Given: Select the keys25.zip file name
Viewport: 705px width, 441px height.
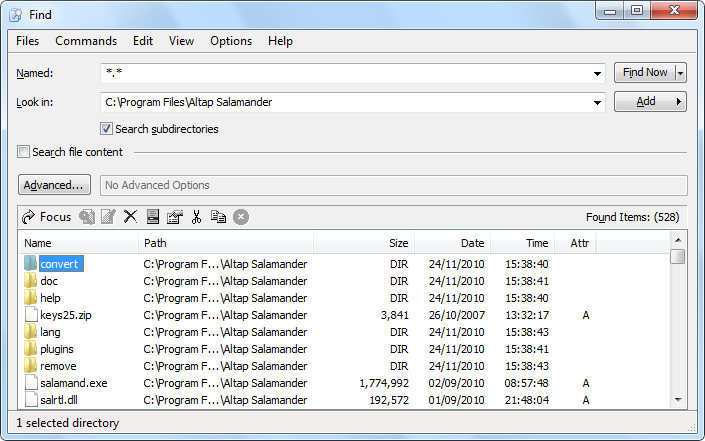Looking at the screenshot, I should 66,315.
